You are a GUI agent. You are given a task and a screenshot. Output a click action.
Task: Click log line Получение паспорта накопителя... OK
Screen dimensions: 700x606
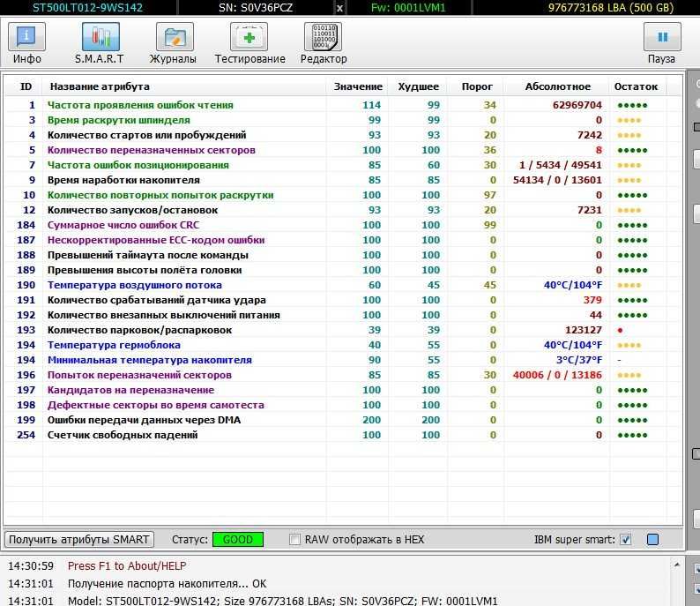pyautogui.click(x=167, y=584)
